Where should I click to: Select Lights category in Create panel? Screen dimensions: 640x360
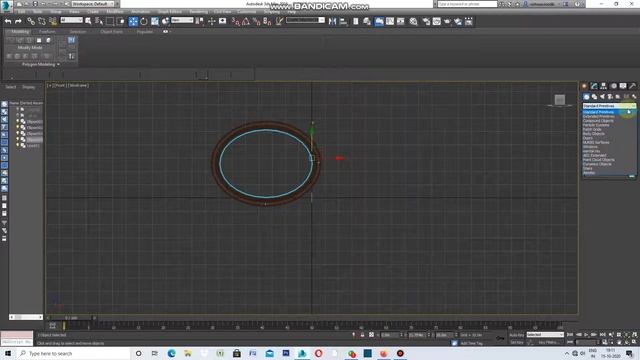(602, 97)
